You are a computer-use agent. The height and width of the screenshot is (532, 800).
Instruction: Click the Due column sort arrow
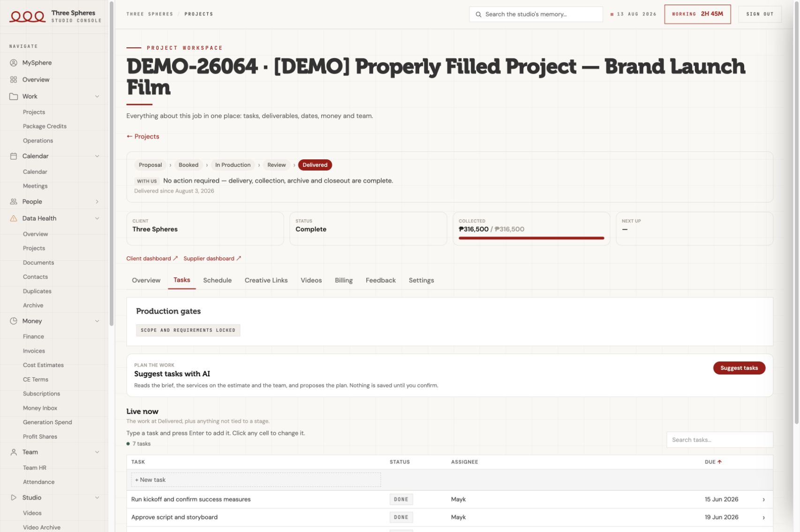click(x=720, y=462)
